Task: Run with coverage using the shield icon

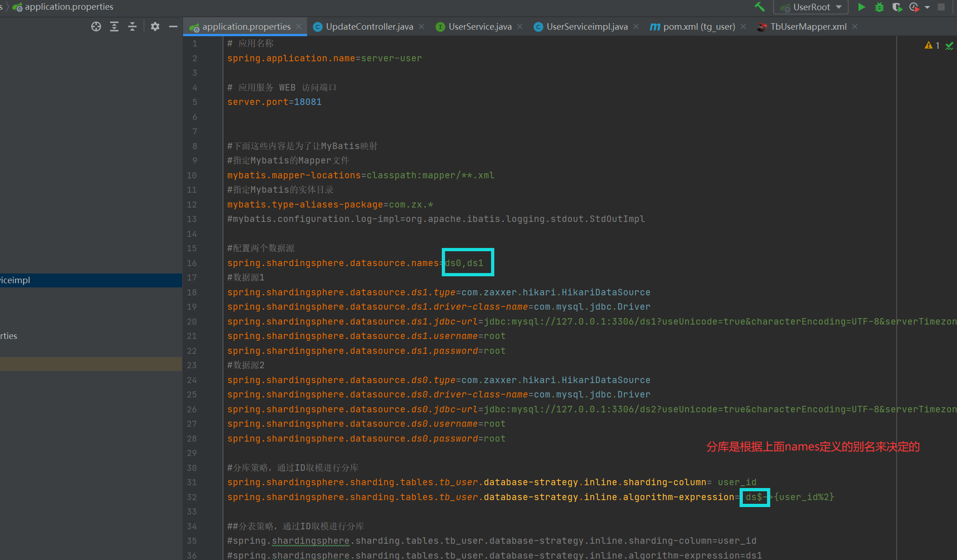Action: click(897, 7)
